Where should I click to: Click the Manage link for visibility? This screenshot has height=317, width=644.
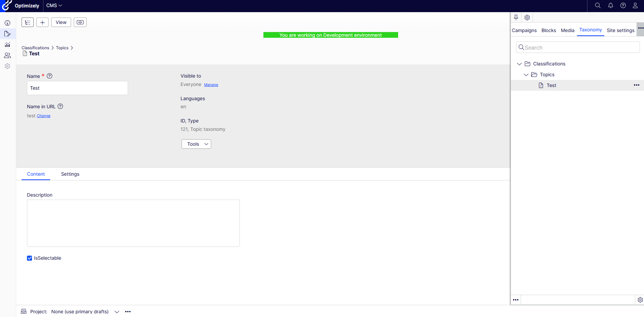point(211,85)
